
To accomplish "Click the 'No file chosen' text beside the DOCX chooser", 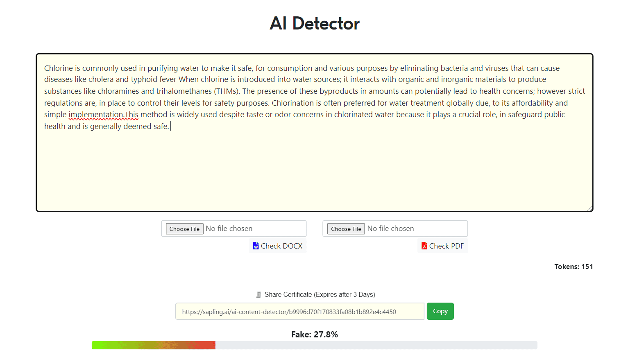I will pyautogui.click(x=229, y=228).
